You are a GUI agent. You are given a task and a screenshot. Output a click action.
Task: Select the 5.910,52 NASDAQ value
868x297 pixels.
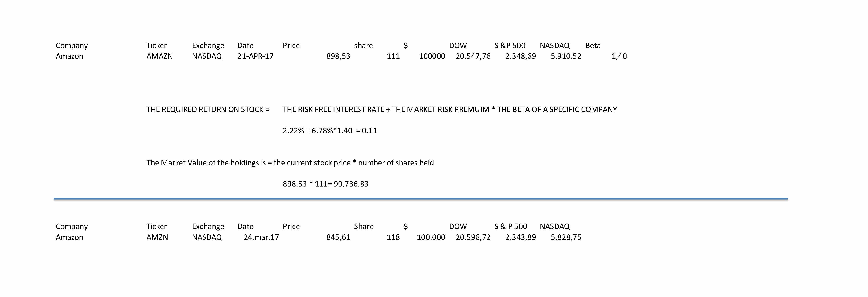[566, 56]
